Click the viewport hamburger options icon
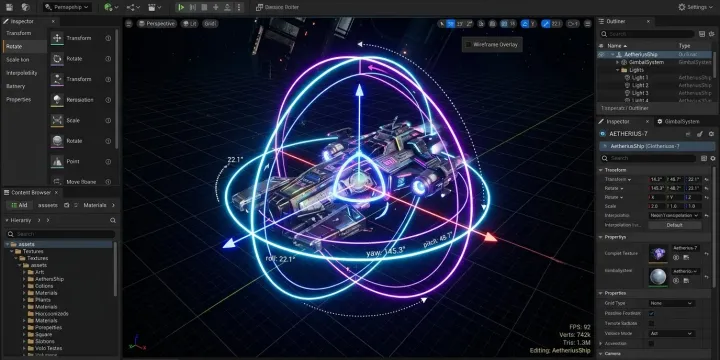 click(x=129, y=23)
